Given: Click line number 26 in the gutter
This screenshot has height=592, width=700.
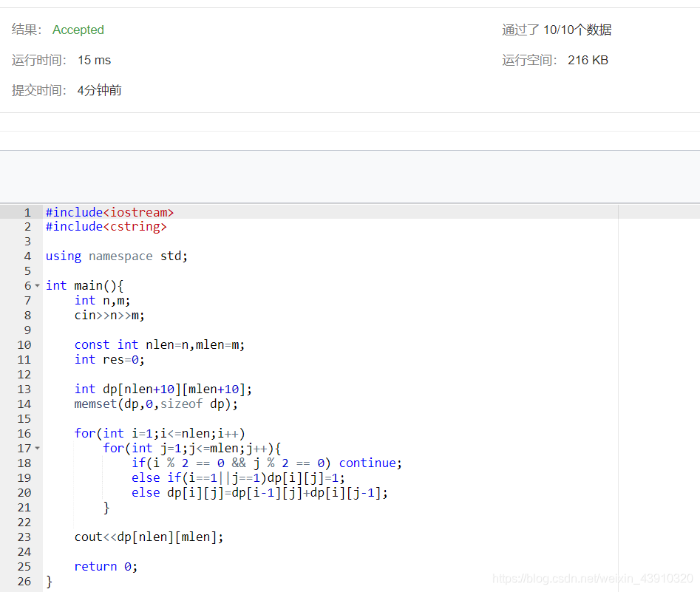Looking at the screenshot, I should pos(24,582).
